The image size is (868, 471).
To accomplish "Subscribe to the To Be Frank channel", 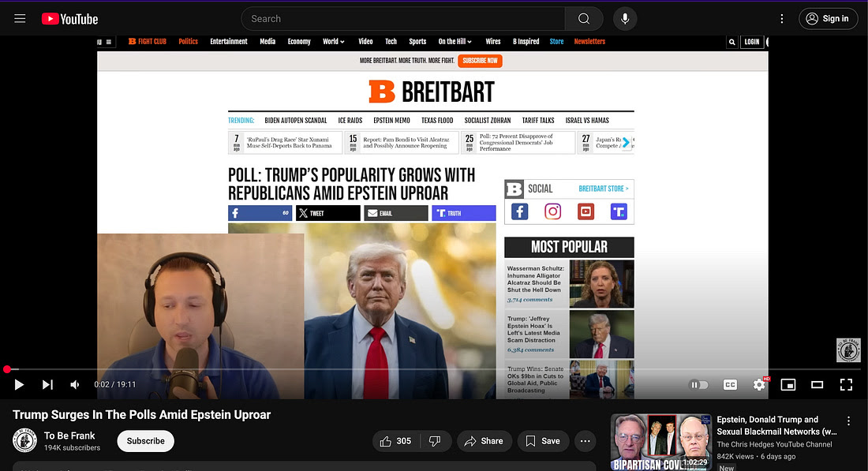I will [146, 441].
